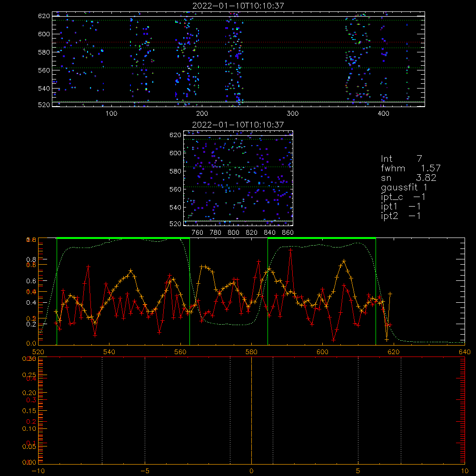Viewport: 476px width, 476px height.
Task: Click the 'ipt1 -1' annotation
Action: click(x=401, y=207)
